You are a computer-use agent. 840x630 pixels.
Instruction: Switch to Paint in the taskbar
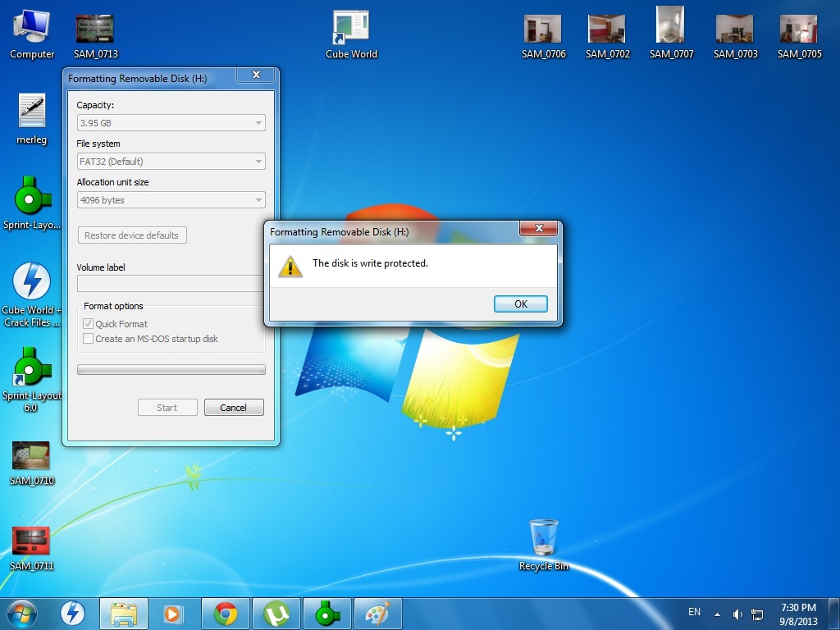point(377,614)
